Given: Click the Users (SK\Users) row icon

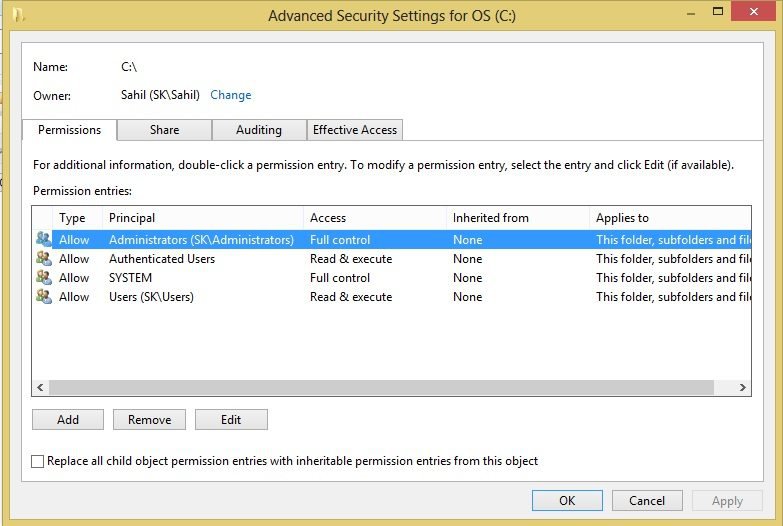Looking at the screenshot, I should click(43, 297).
